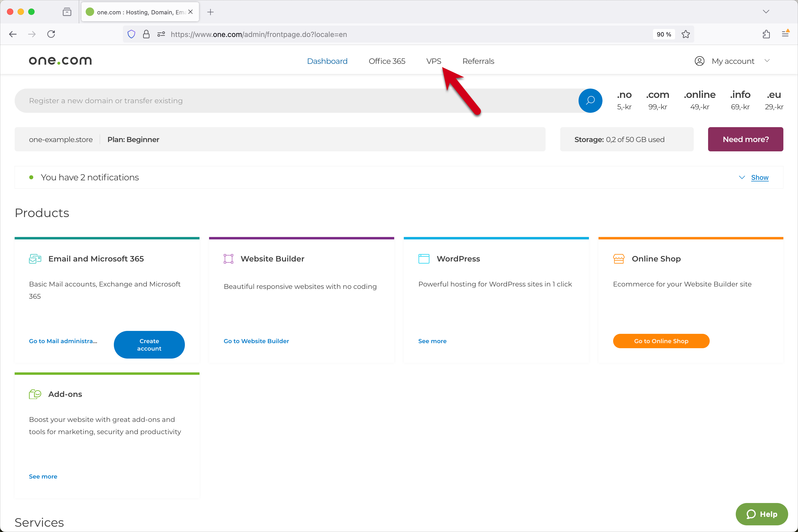Viewport: 798px width, 532px height.
Task: Click the domain registration search field
Action: point(295,101)
